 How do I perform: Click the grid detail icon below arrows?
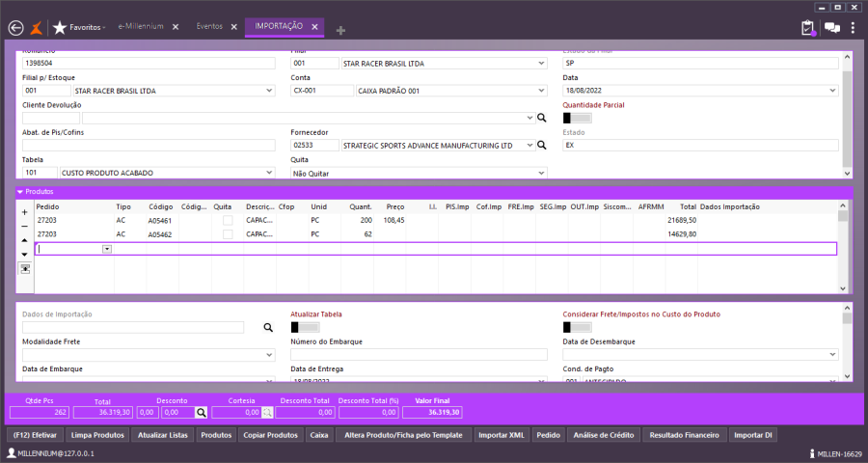coord(25,268)
